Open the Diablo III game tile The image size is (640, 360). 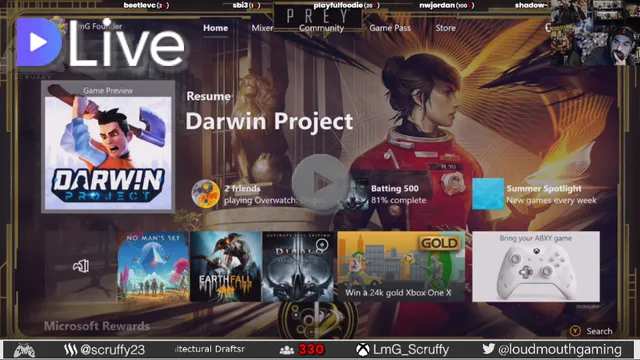[x=298, y=267]
